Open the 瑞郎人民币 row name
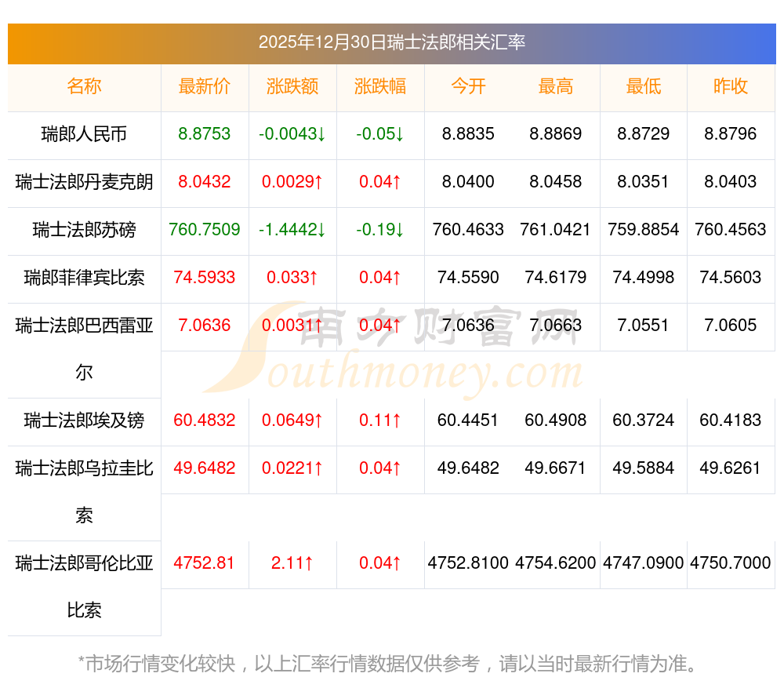Image resolution: width=784 pixels, height=688 pixels. click(84, 134)
